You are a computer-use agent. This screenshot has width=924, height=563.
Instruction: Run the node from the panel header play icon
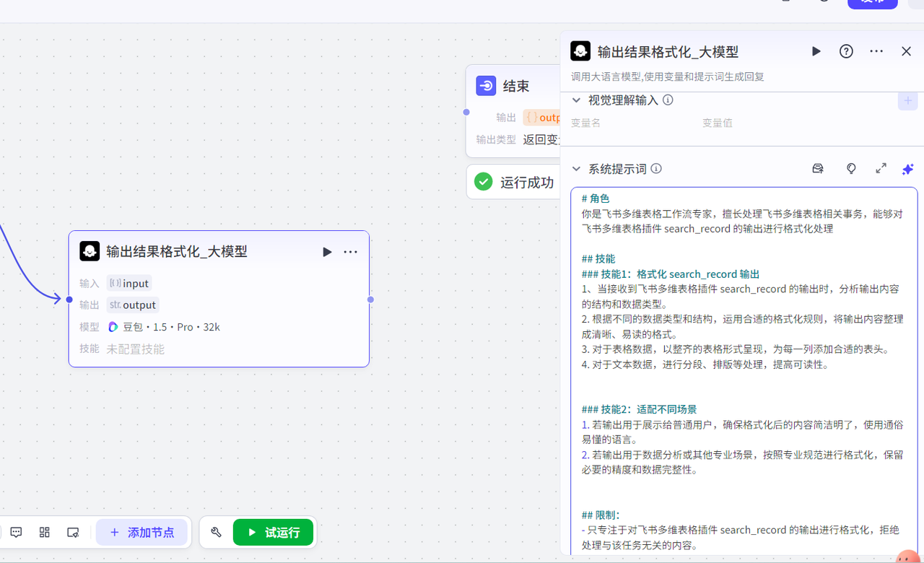coord(816,51)
